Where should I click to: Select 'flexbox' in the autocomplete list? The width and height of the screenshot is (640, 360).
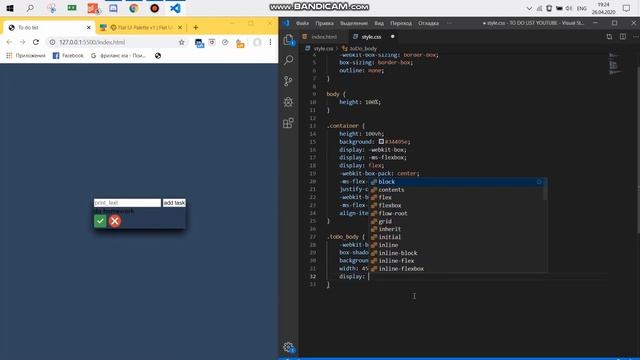click(x=457, y=205)
